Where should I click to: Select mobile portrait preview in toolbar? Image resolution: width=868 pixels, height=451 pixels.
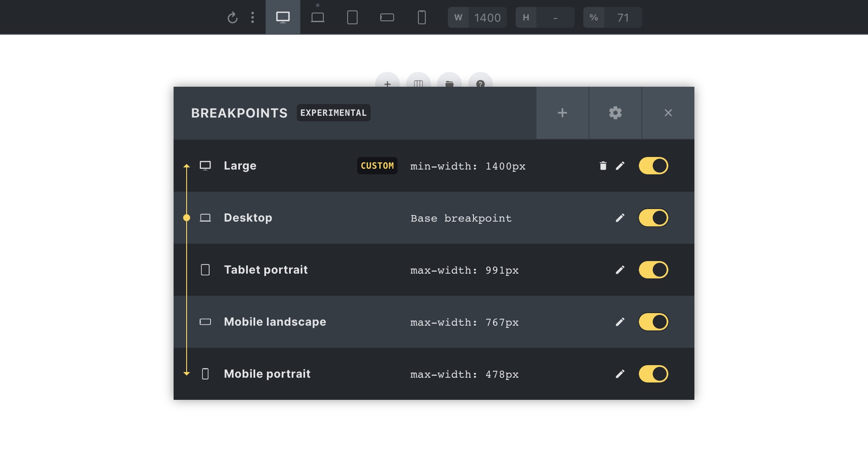(421, 17)
